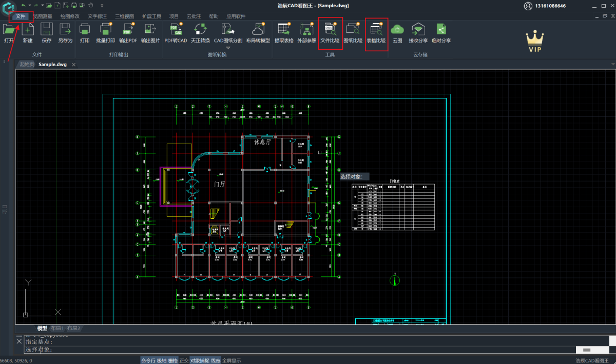The image size is (616, 364).
Task: Click the 文件比较 file compare icon
Action: click(330, 29)
